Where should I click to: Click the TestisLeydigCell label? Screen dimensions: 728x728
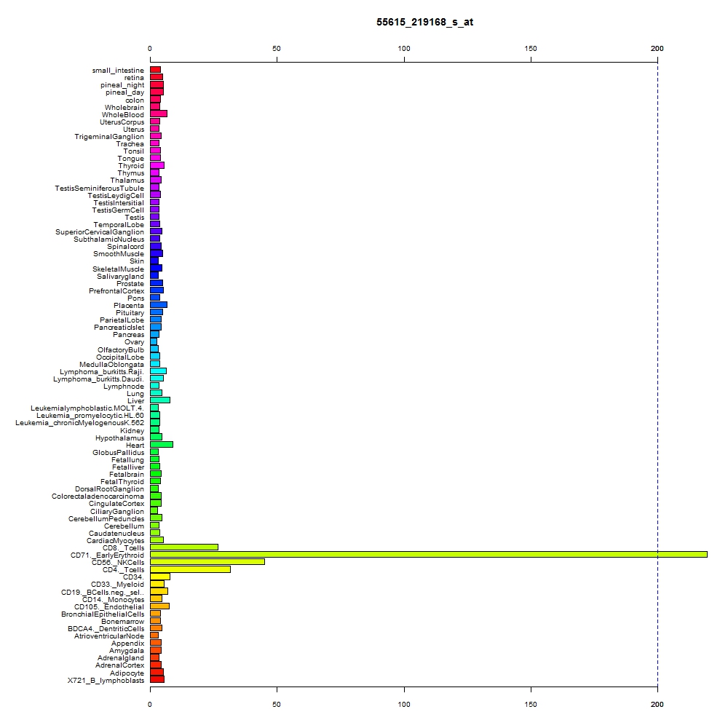116,195
